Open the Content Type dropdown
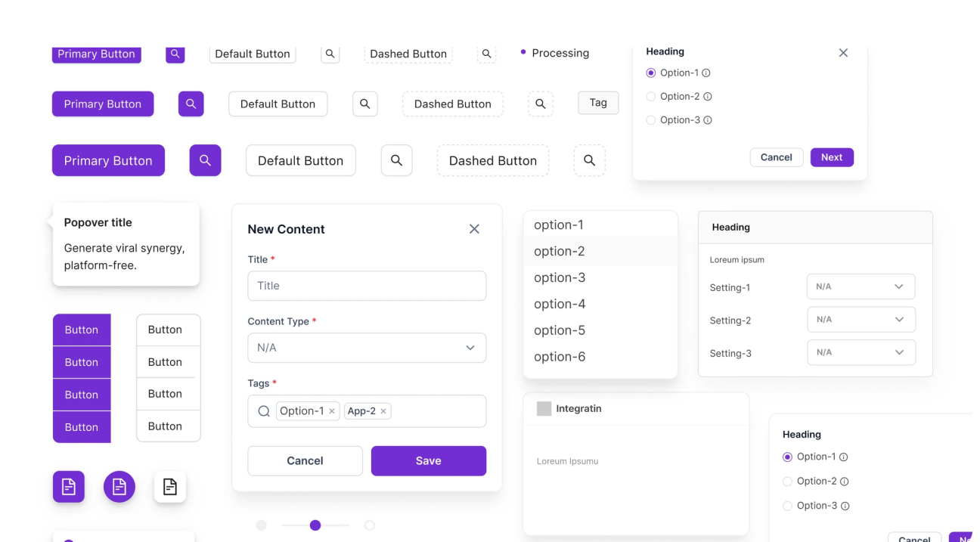The width and height of the screenshot is (980, 542). pyautogui.click(x=367, y=348)
